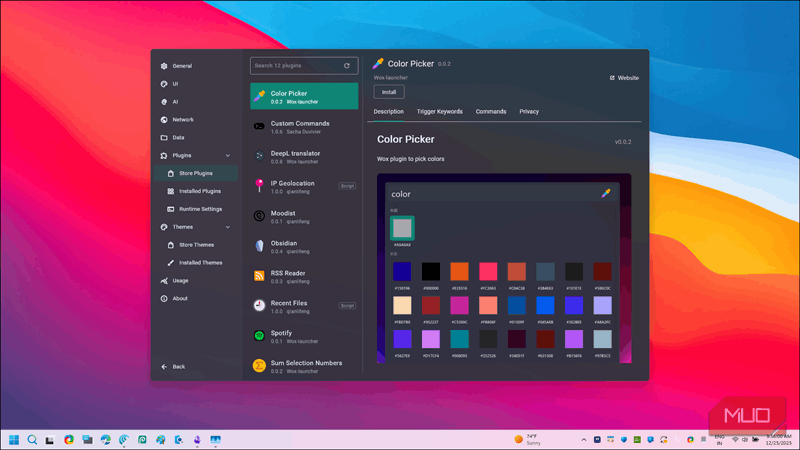Open Windows taskbar Search
The height and width of the screenshot is (450, 800).
32,440
